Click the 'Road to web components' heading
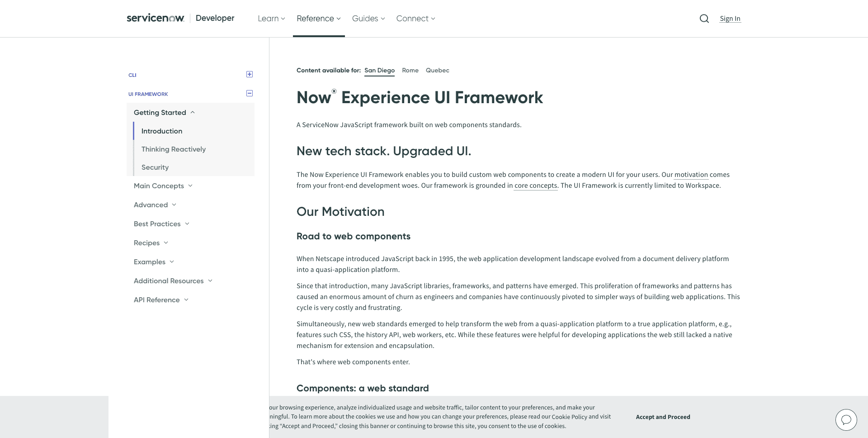This screenshot has width=868, height=438. pyautogui.click(x=354, y=236)
